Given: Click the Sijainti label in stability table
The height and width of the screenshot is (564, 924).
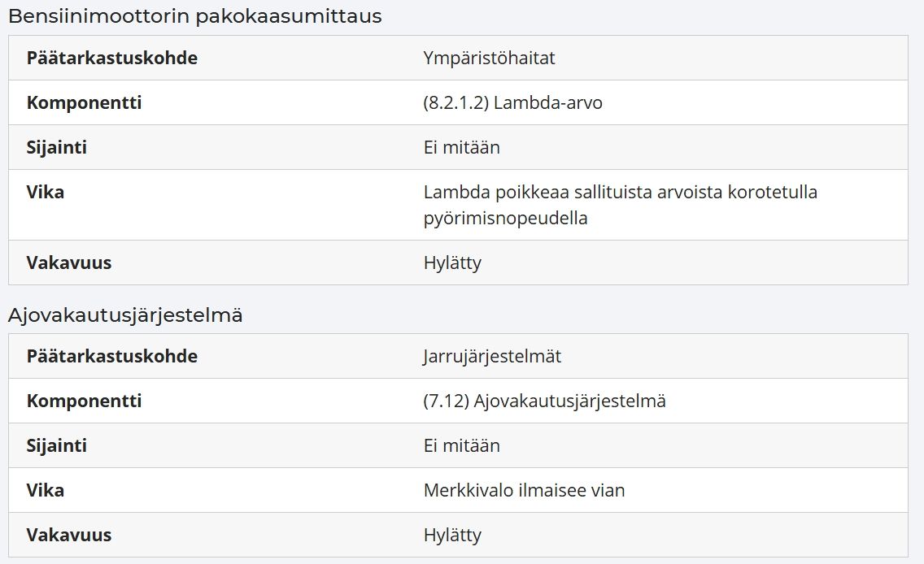Looking at the screenshot, I should [57, 445].
